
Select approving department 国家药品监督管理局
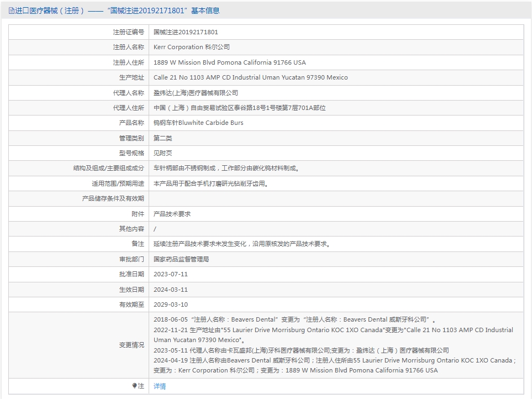tap(181, 259)
